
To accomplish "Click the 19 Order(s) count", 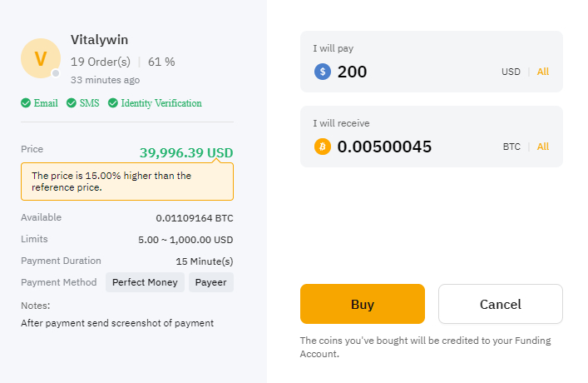I will 101,62.
